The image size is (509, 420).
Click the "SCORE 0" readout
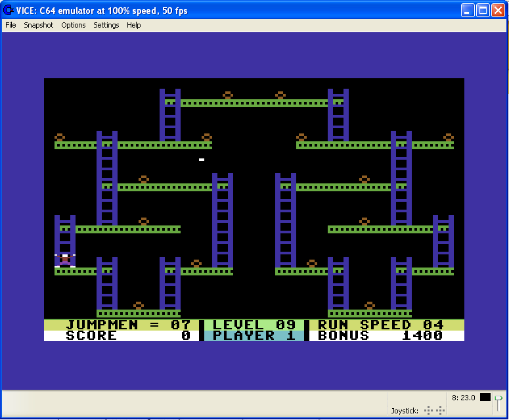tap(128, 335)
